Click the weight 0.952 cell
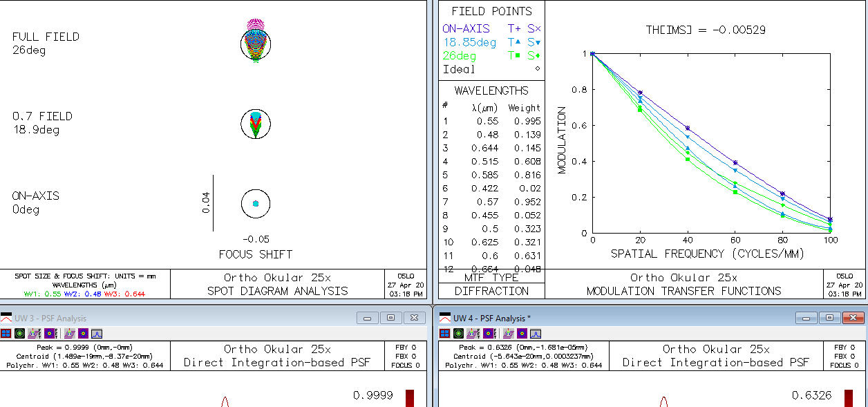The width and height of the screenshot is (868, 407). [527, 202]
